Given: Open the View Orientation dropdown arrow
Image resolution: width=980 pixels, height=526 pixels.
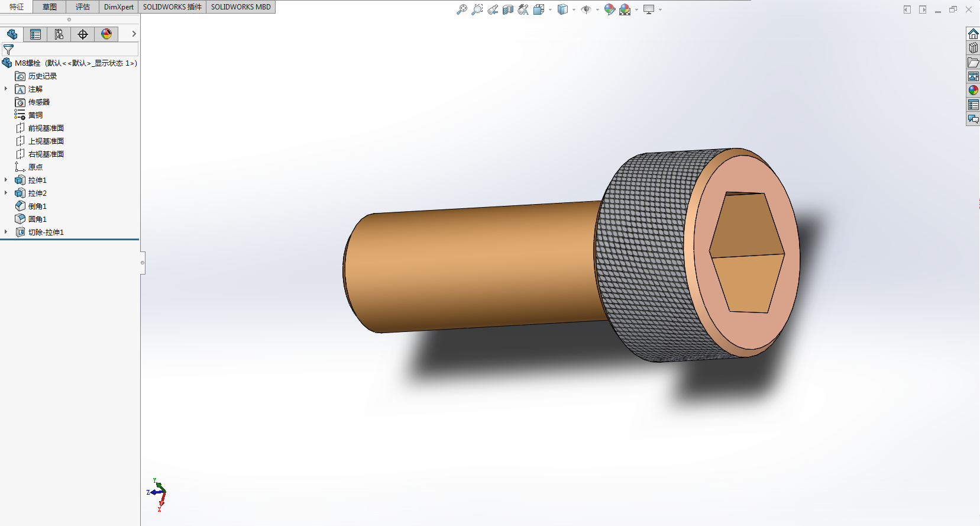Looking at the screenshot, I should point(550,9).
